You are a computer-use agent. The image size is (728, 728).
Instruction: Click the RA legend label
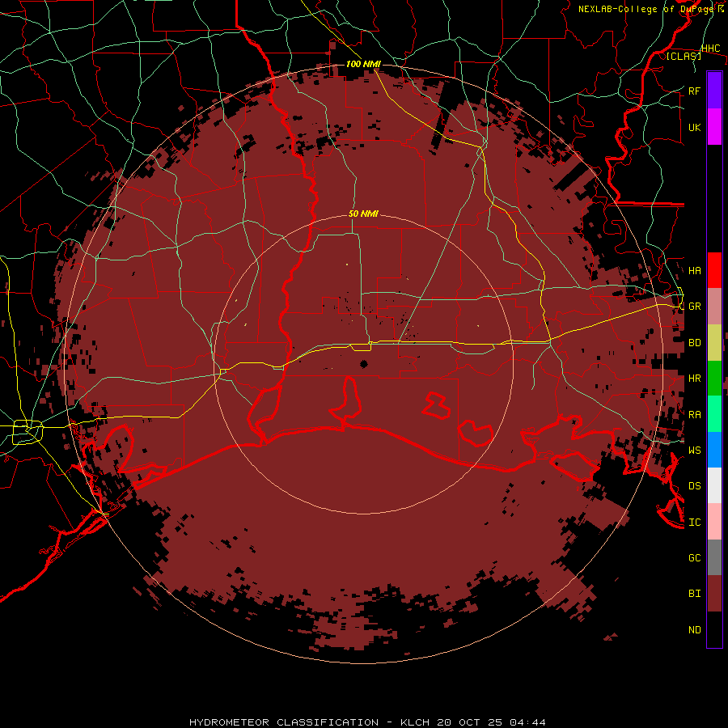coord(694,414)
